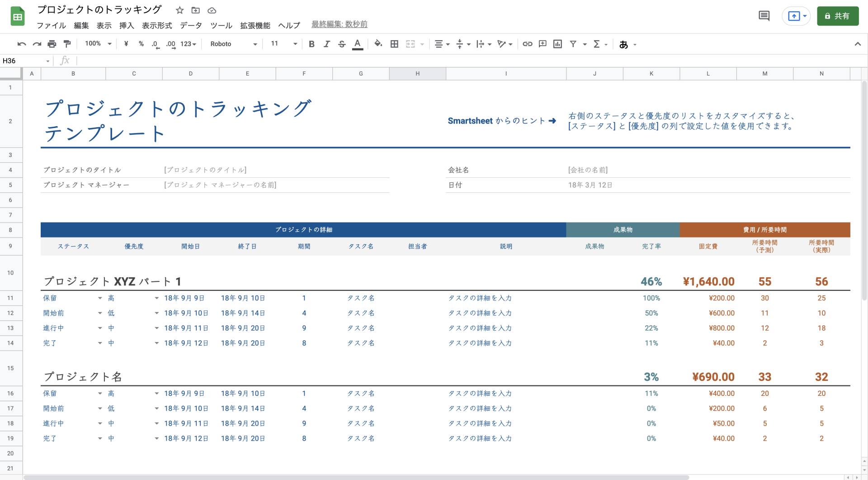868x480 pixels.
Task: Open the データ menu
Action: (x=191, y=25)
